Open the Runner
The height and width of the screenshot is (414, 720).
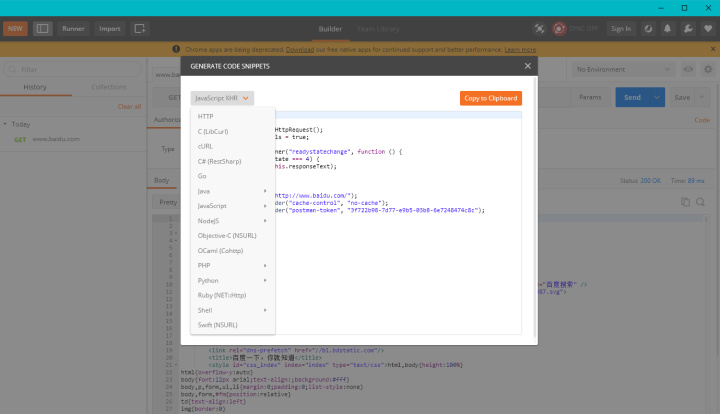(x=73, y=28)
